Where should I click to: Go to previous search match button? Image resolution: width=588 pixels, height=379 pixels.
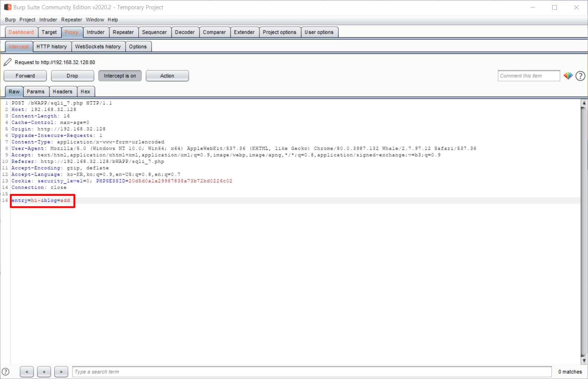click(27, 372)
